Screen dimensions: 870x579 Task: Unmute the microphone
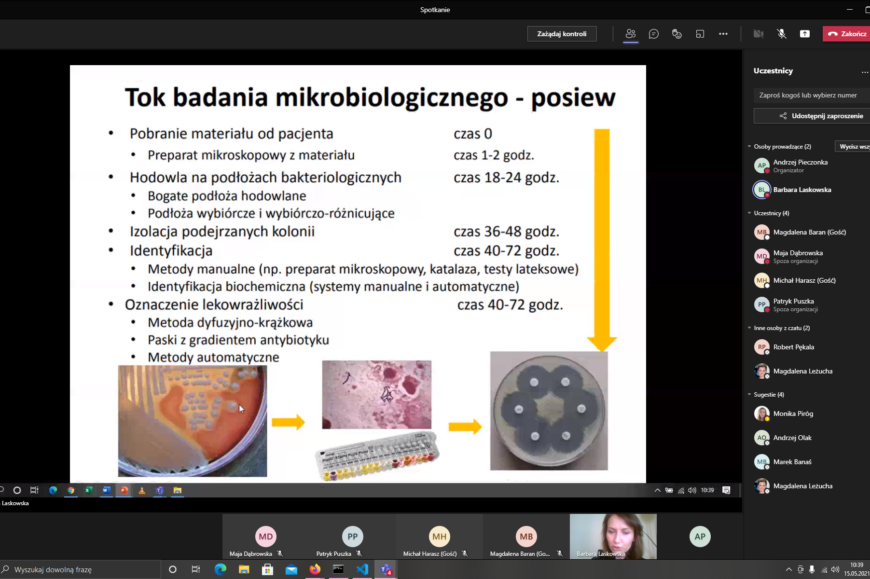click(x=781, y=34)
